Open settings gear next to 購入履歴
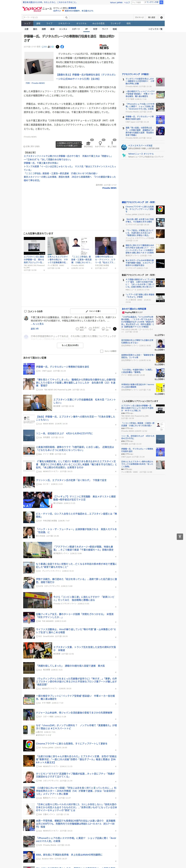186x868 pixels. (161, 18)
